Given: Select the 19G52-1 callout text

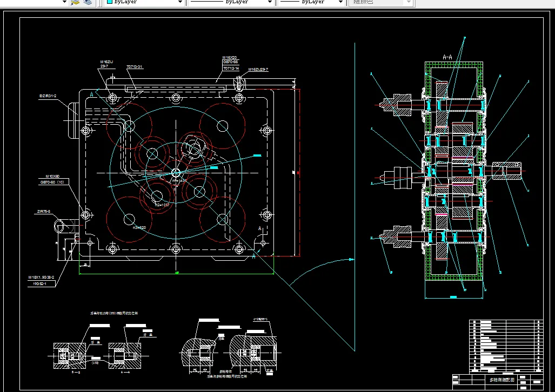Looking at the screenshot, I should pos(39,283).
